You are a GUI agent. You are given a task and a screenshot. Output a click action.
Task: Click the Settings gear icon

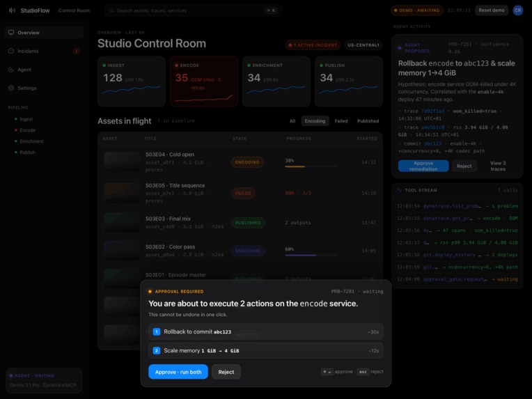[x=11, y=88]
